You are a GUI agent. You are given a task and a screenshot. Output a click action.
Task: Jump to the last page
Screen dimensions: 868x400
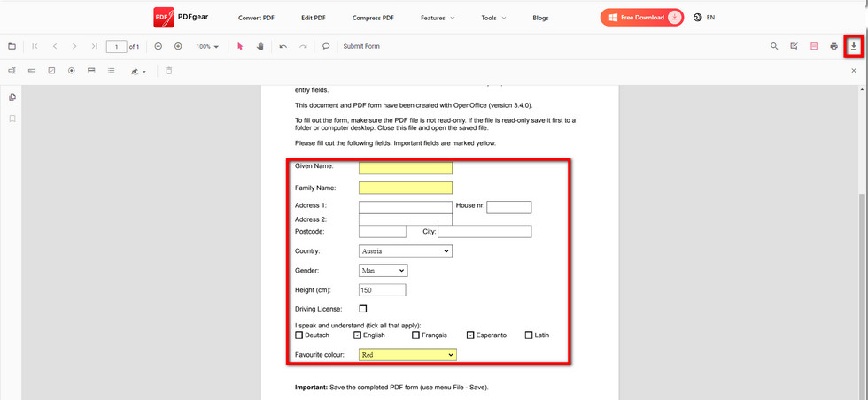click(x=94, y=47)
